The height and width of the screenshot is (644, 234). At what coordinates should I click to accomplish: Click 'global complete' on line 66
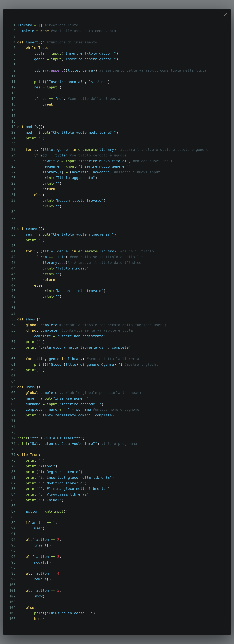tap(41, 393)
